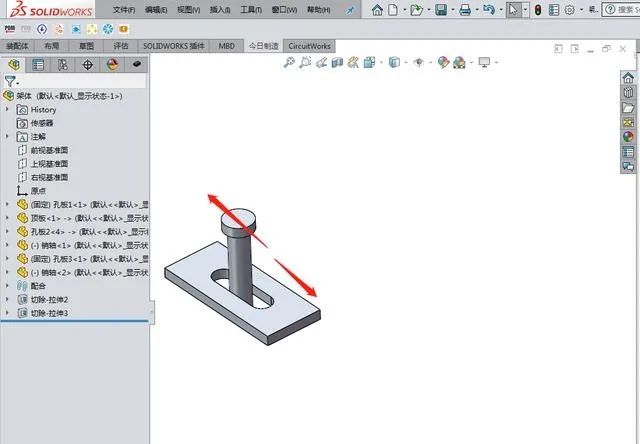Click the filter input field in the tree

82,81
